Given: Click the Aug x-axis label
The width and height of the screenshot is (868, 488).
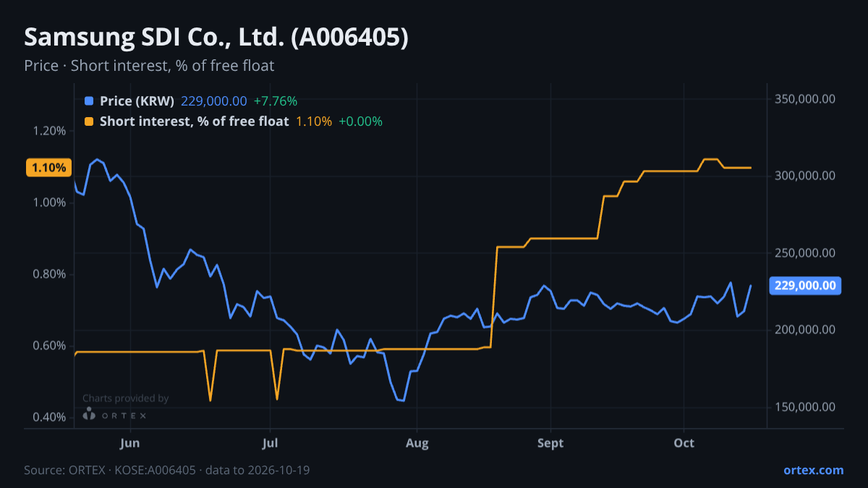Looking at the screenshot, I should [x=417, y=442].
